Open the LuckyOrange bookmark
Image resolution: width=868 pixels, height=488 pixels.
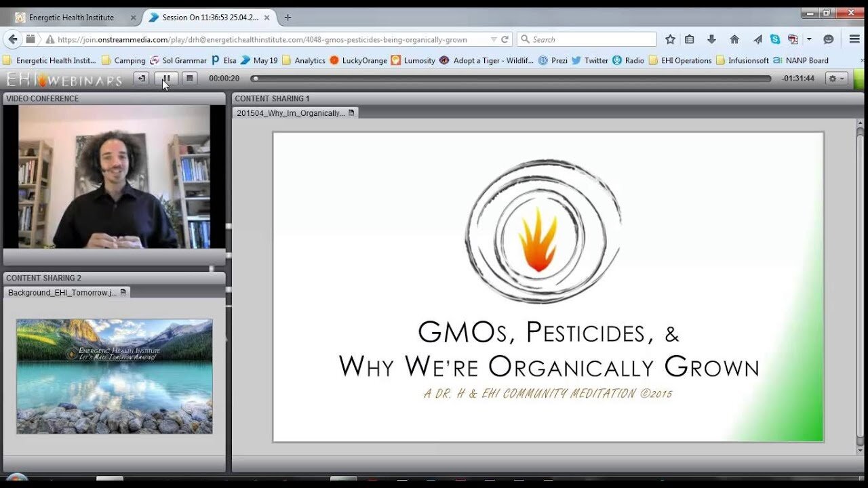(358, 60)
